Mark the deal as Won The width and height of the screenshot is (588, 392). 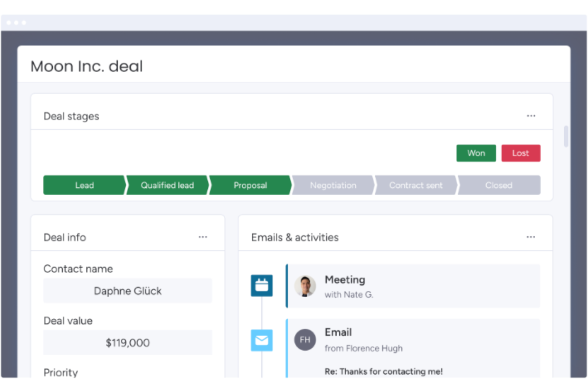(x=476, y=153)
